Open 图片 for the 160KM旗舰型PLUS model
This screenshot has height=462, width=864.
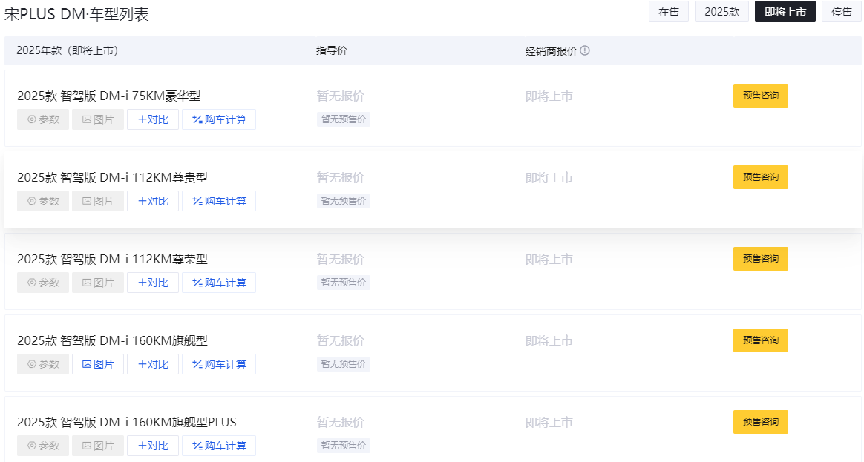point(98,445)
